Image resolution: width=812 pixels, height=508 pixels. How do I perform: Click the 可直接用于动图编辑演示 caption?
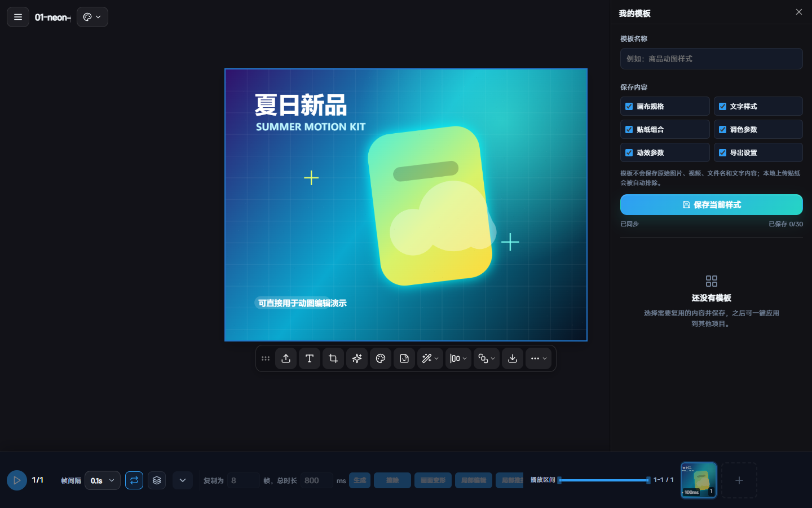click(302, 303)
